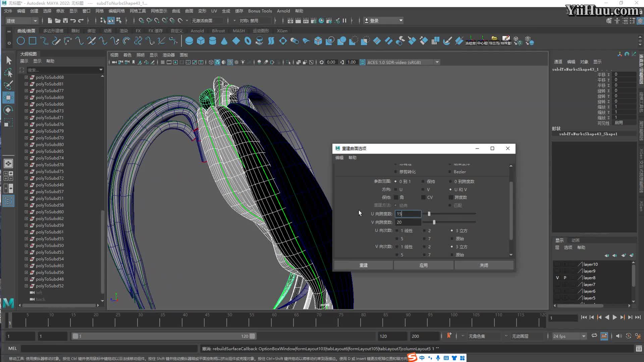The width and height of the screenshot is (644, 362).
Task: Create a NURBS cone from shelf
Action: tap(224, 41)
